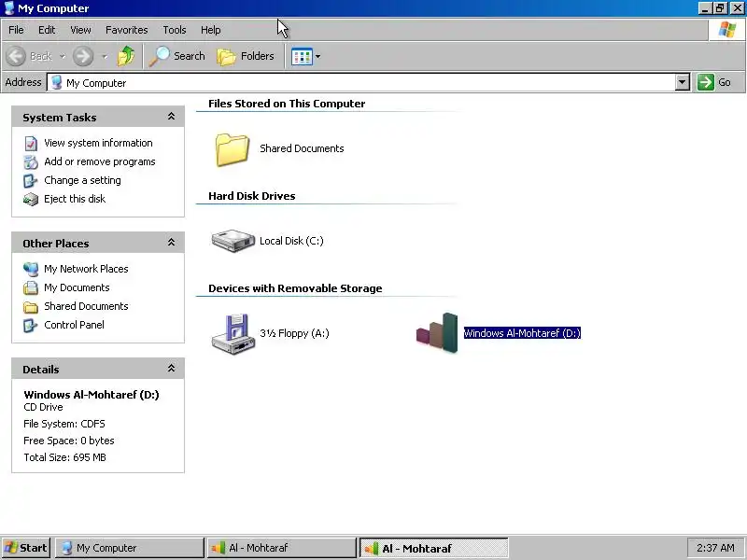Select the 3½ Floppy (A:) drive icon
The width and height of the screenshot is (747, 560).
coord(233,333)
